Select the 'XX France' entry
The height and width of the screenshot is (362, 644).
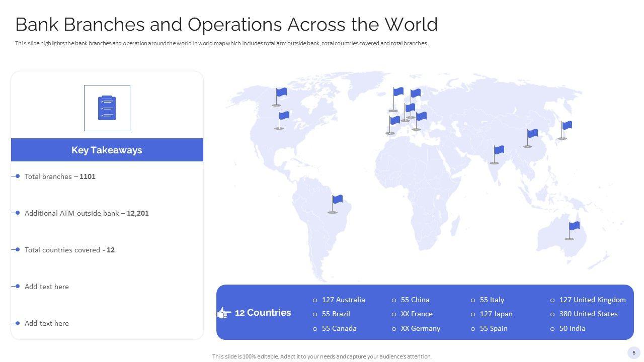[417, 314]
